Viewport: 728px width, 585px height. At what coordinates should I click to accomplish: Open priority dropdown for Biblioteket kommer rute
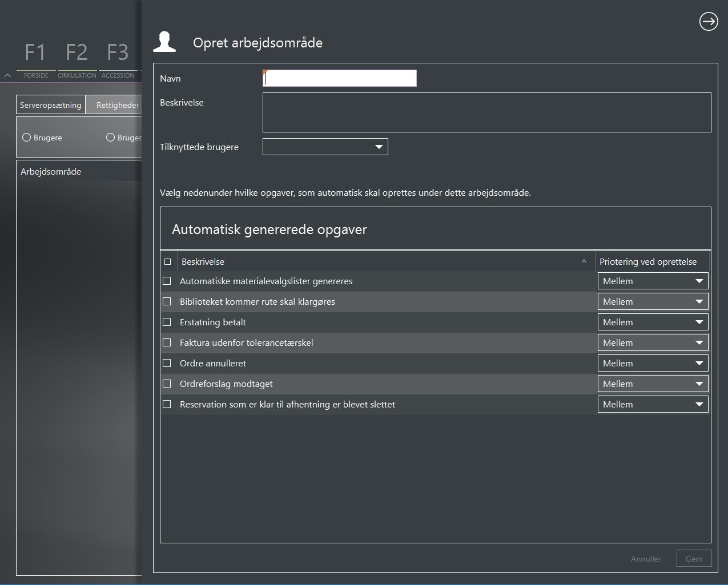[653, 301]
